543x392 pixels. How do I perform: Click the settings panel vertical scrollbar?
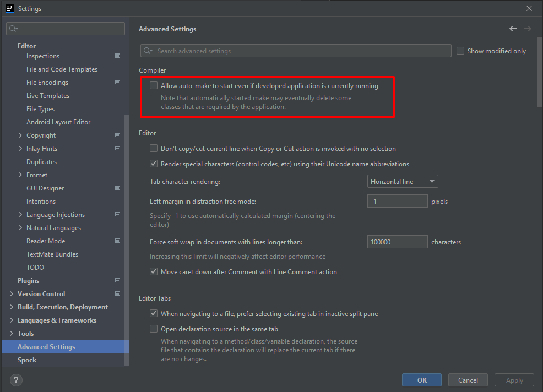[x=539, y=72]
